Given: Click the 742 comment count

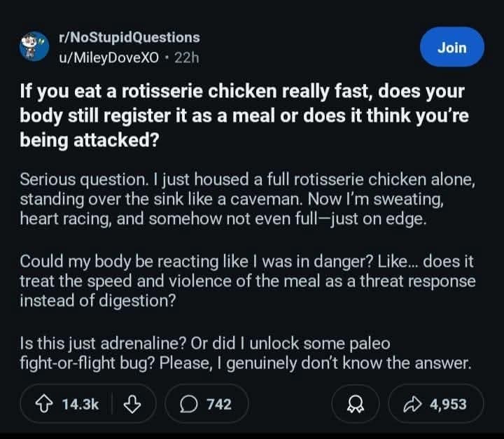Looking at the screenshot, I should pyautogui.click(x=218, y=403).
